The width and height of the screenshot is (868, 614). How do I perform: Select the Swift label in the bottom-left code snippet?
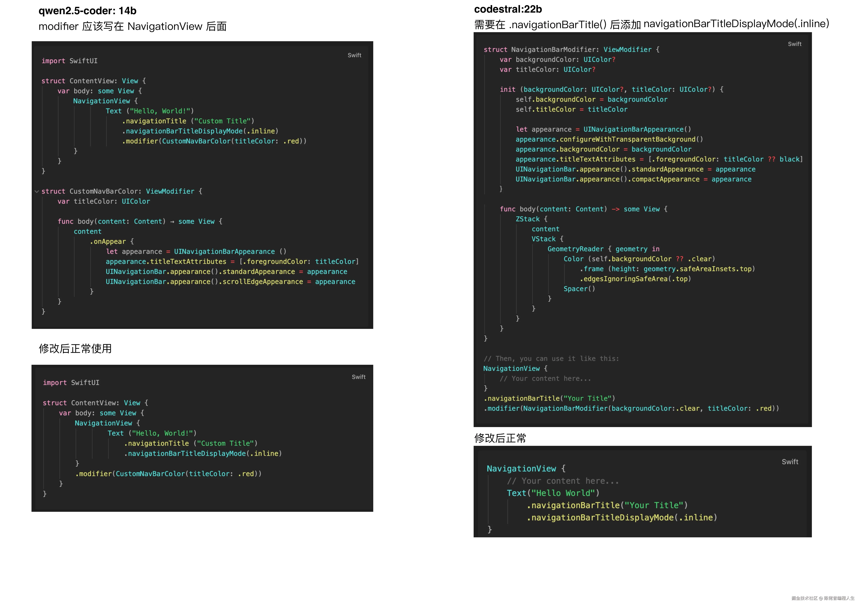[x=358, y=376]
